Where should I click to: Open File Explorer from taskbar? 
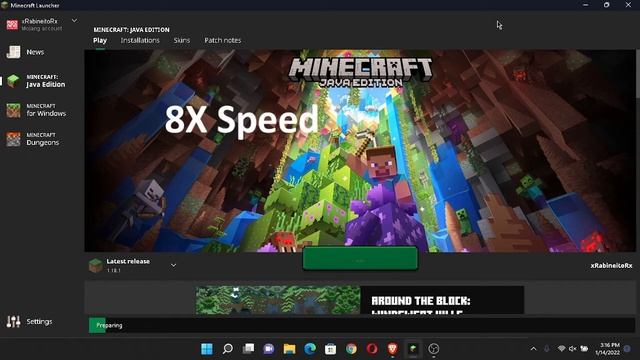(289, 349)
